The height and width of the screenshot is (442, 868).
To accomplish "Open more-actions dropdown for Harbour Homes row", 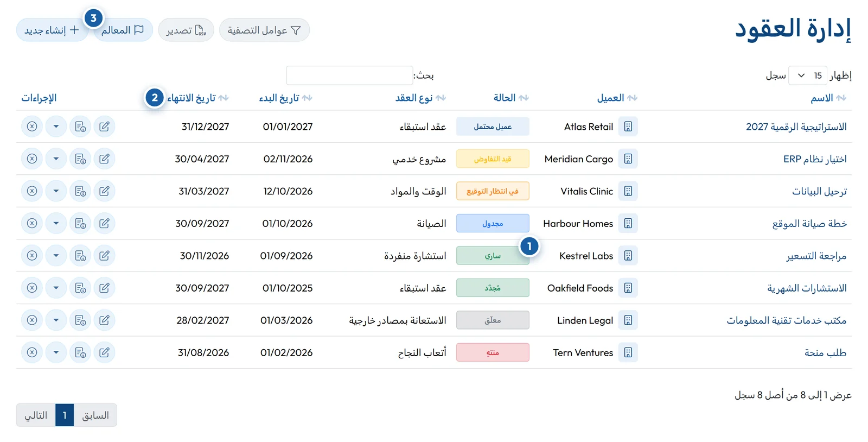I will click(56, 223).
